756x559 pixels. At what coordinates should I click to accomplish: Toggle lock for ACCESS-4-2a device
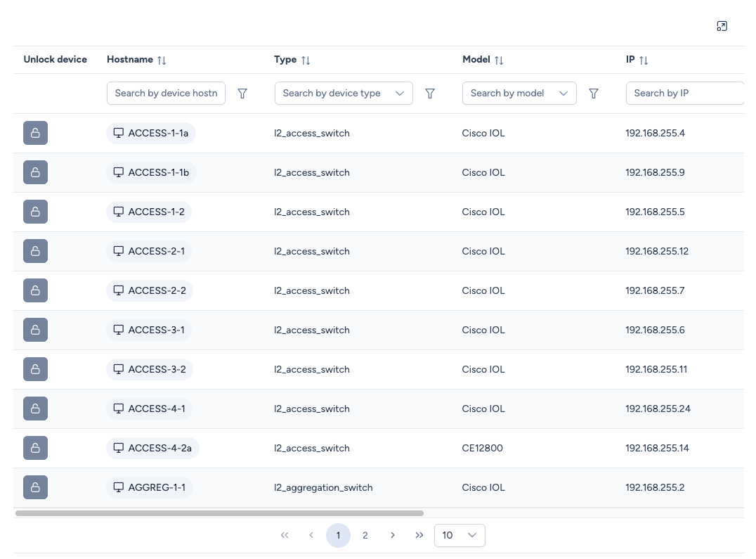[35, 448]
